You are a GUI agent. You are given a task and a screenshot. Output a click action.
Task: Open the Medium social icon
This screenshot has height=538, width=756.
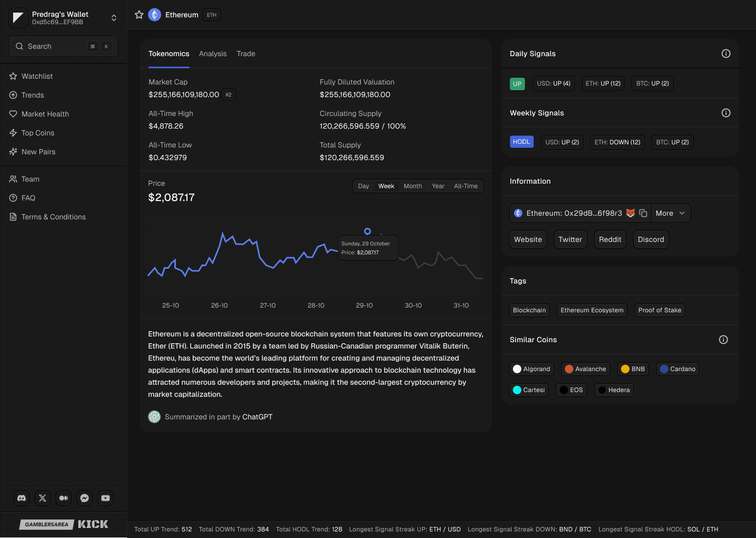64,498
